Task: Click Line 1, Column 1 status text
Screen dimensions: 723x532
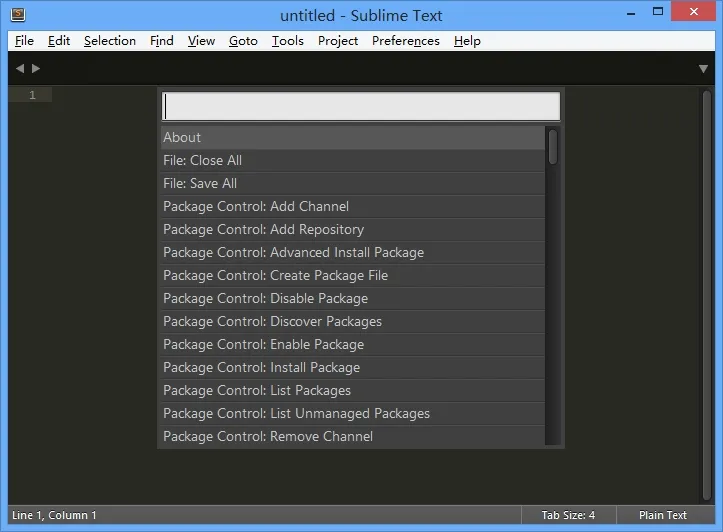Action: 54,515
